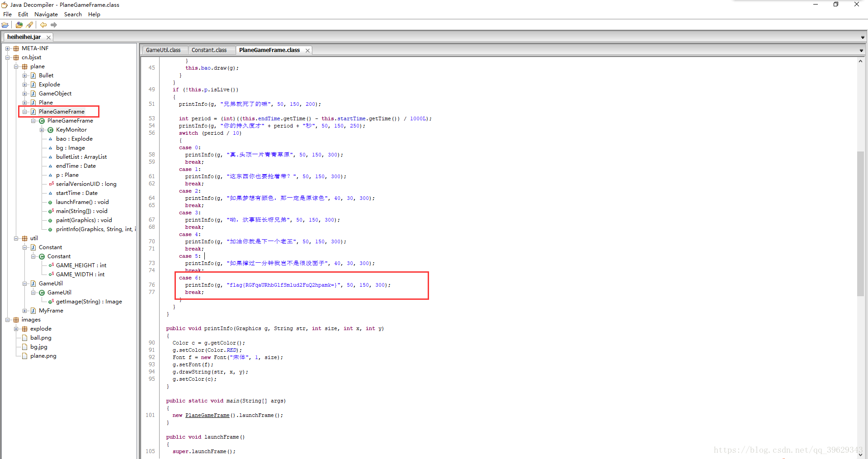The height and width of the screenshot is (459, 868).
Task: Select the GameUtil file in tree
Action: (x=51, y=284)
